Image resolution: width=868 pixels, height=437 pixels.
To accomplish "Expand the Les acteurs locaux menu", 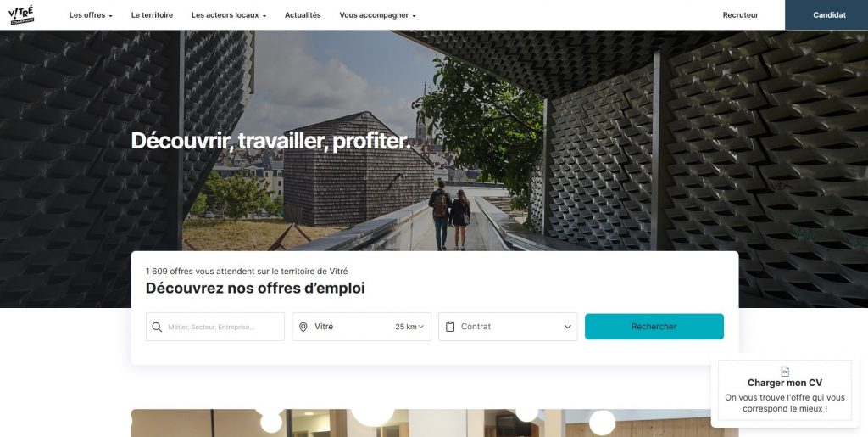I will tap(229, 15).
